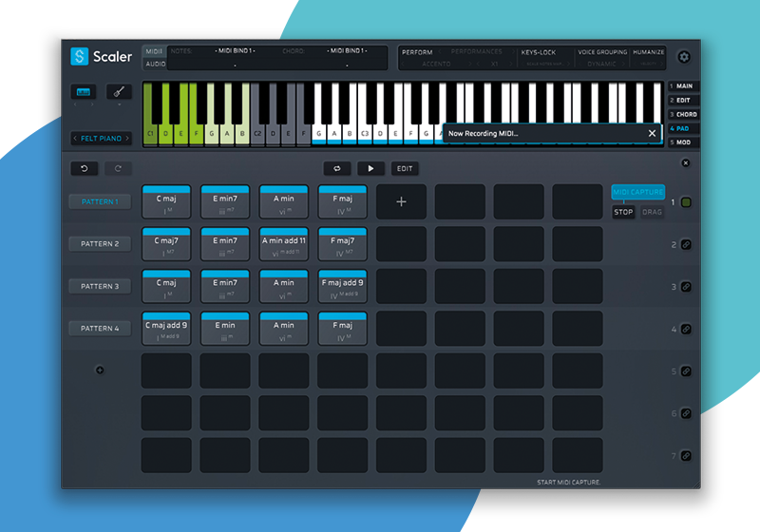The image size is (760, 532).
Task: Add chord to Pattern 1 plus slot
Action: coord(401,201)
